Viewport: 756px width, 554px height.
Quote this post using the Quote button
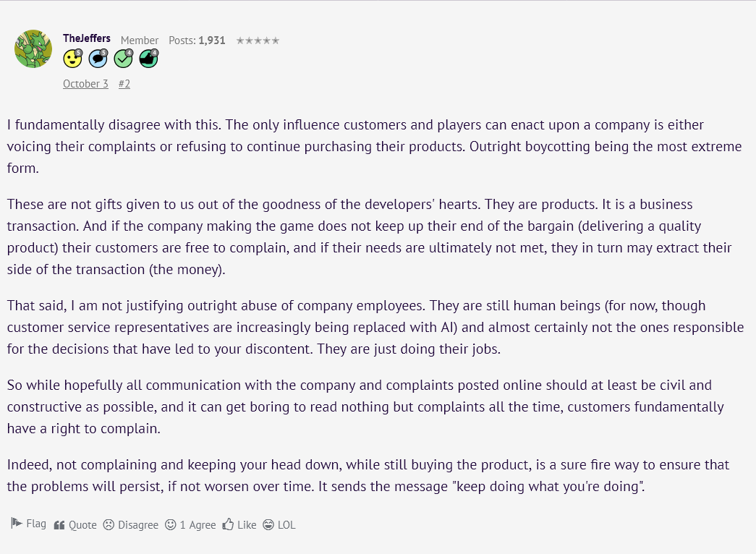[75, 525]
